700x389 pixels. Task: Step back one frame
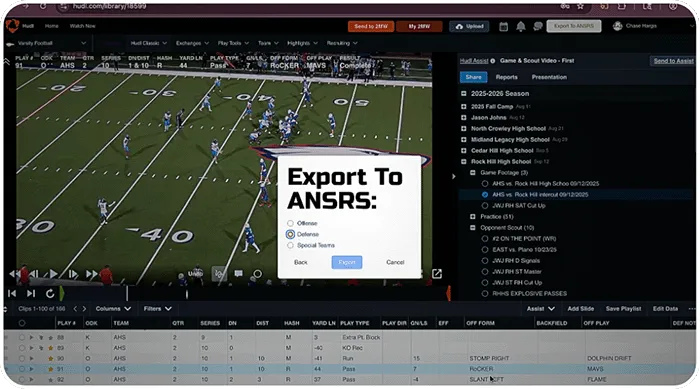click(33, 274)
